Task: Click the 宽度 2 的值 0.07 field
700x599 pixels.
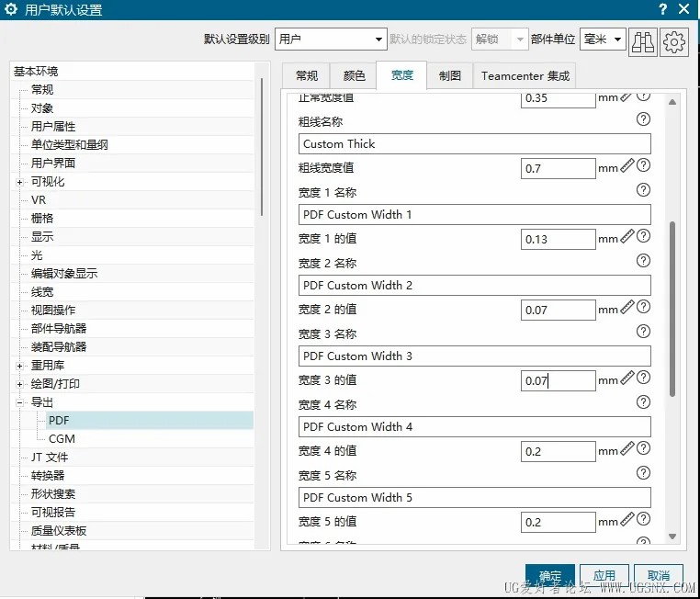Action: (558, 310)
